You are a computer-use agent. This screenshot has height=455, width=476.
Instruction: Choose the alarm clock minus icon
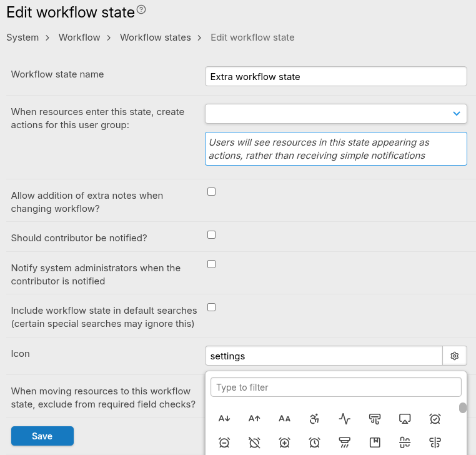pyautogui.click(x=224, y=442)
